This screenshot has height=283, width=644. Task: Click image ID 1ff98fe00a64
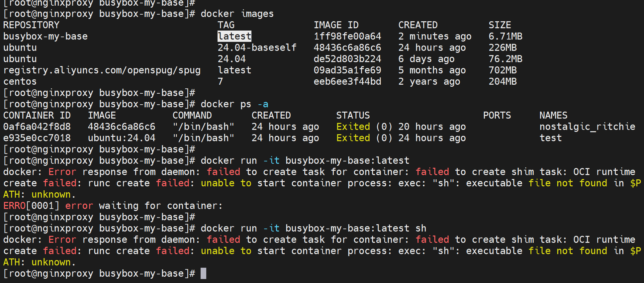tap(347, 36)
